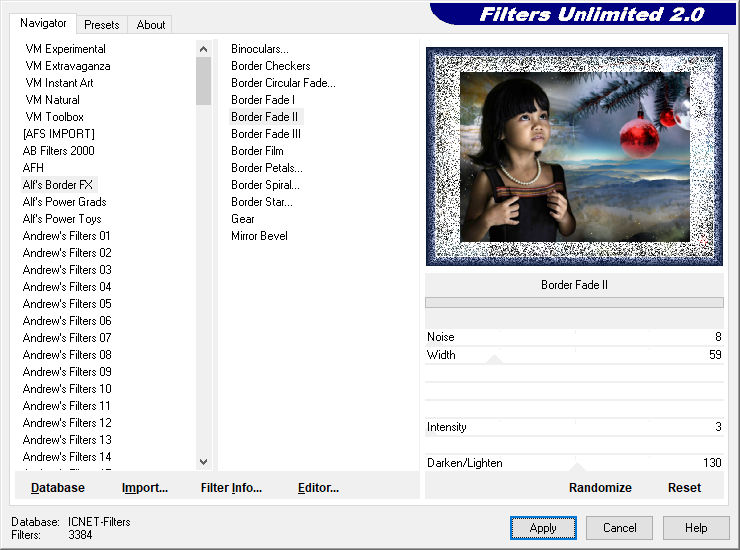Choose the Gear filter
This screenshot has width=740, height=550.
pos(243,219)
